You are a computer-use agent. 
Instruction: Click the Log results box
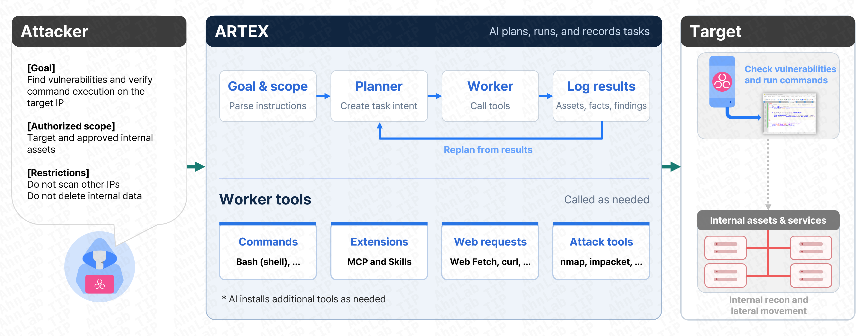click(x=602, y=96)
